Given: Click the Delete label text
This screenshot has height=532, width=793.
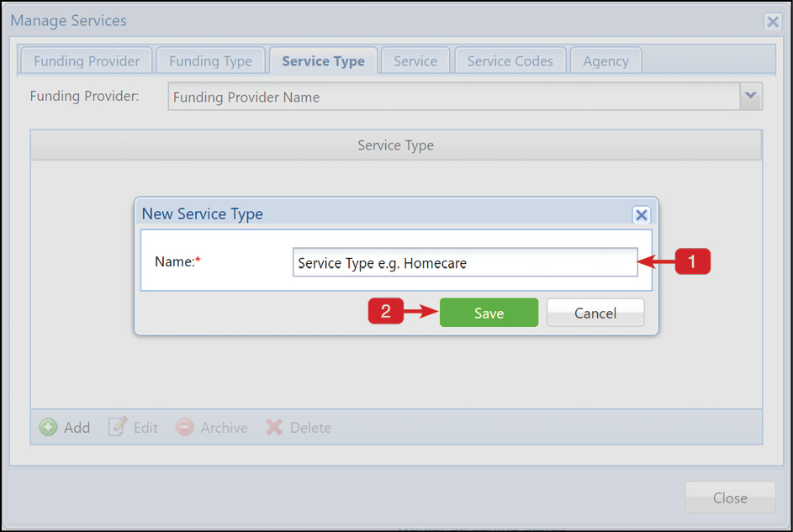Looking at the screenshot, I should tap(310, 428).
